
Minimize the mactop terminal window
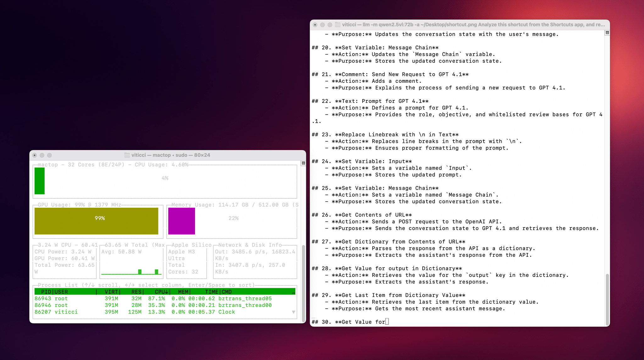(x=42, y=155)
